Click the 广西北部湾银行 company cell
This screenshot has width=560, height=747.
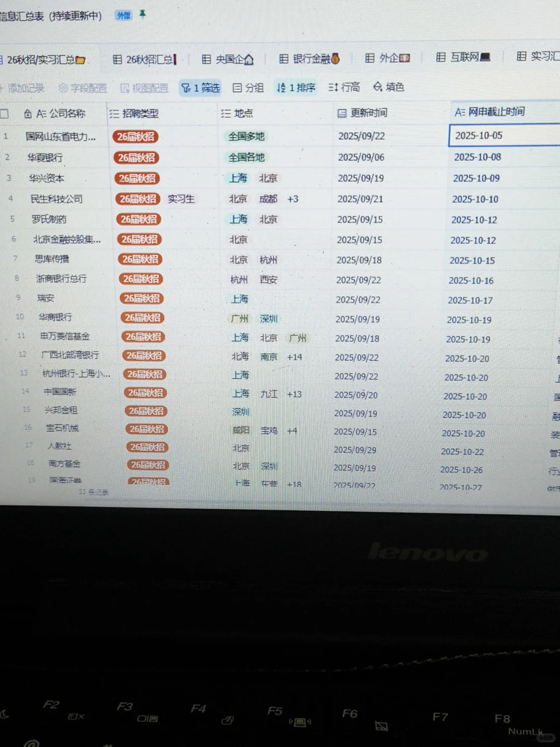pos(70,355)
